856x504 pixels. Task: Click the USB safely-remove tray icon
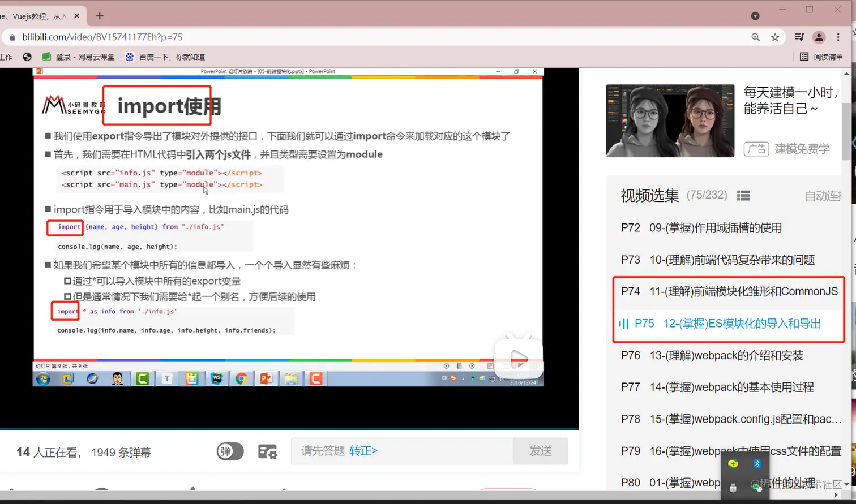point(733,488)
